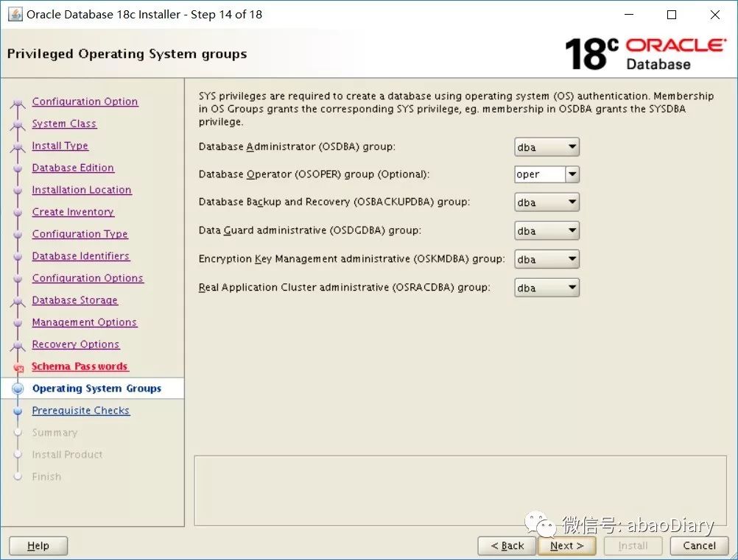Viewport: 738px width, 560px height.
Task: Go to the Install Type step
Action: tap(60, 146)
